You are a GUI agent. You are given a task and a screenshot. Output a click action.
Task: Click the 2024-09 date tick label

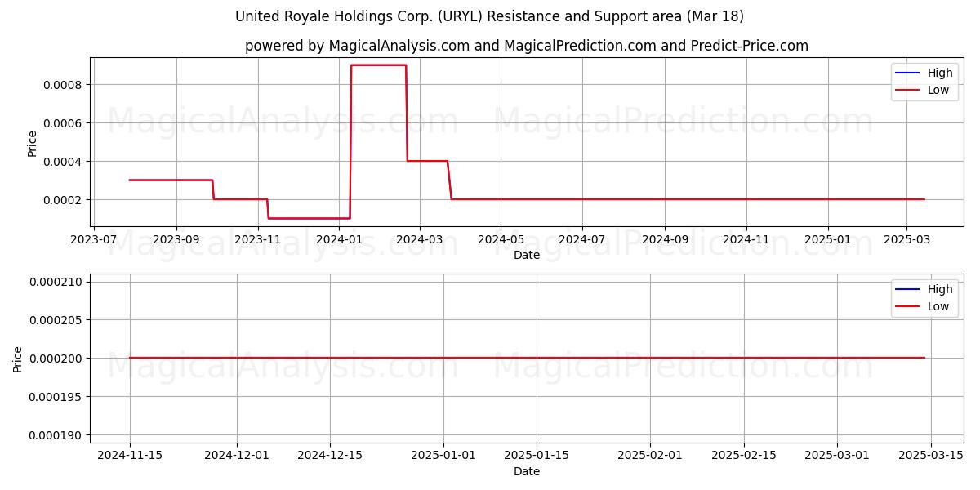(x=665, y=240)
